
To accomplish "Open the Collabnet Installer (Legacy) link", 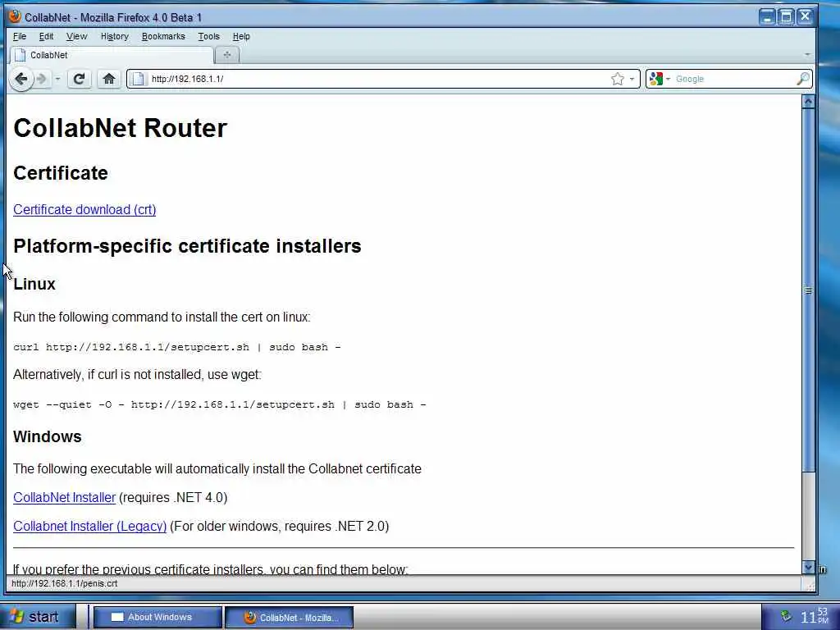I will (x=90, y=526).
